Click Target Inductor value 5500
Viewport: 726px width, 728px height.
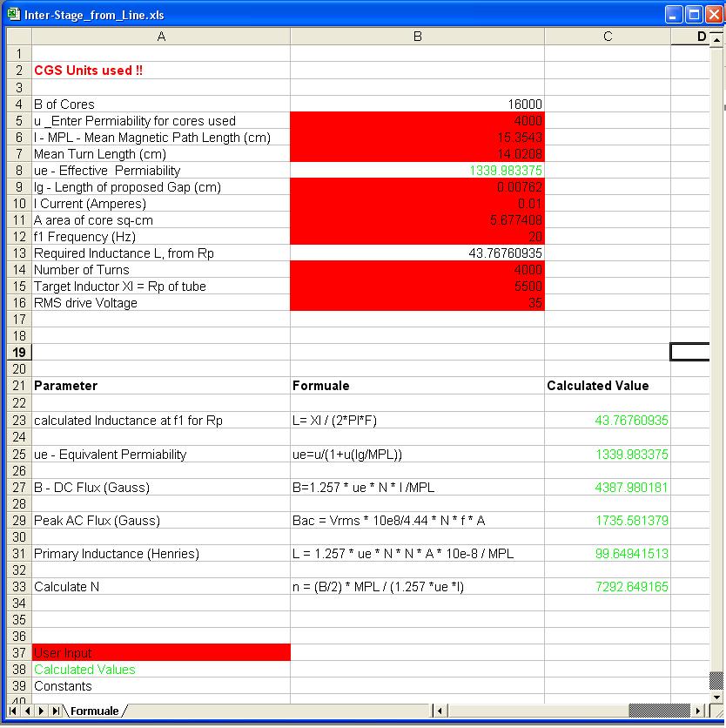coord(417,286)
